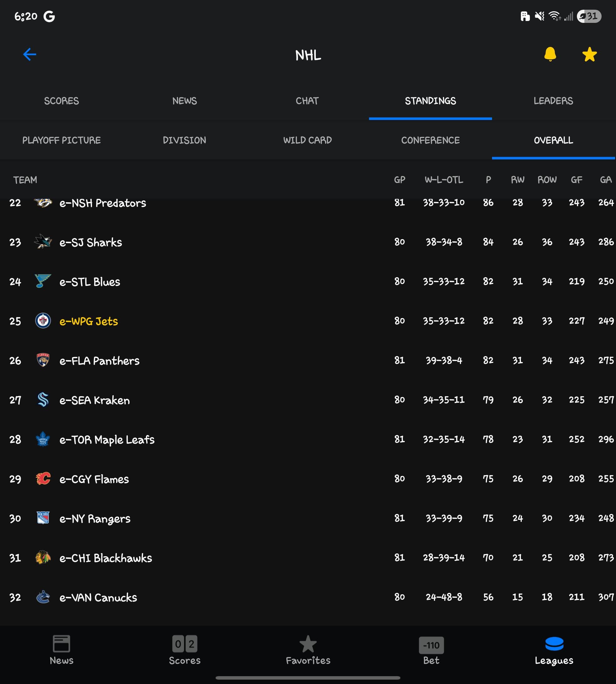Open the e-VAN Canucks team entry

point(98,597)
